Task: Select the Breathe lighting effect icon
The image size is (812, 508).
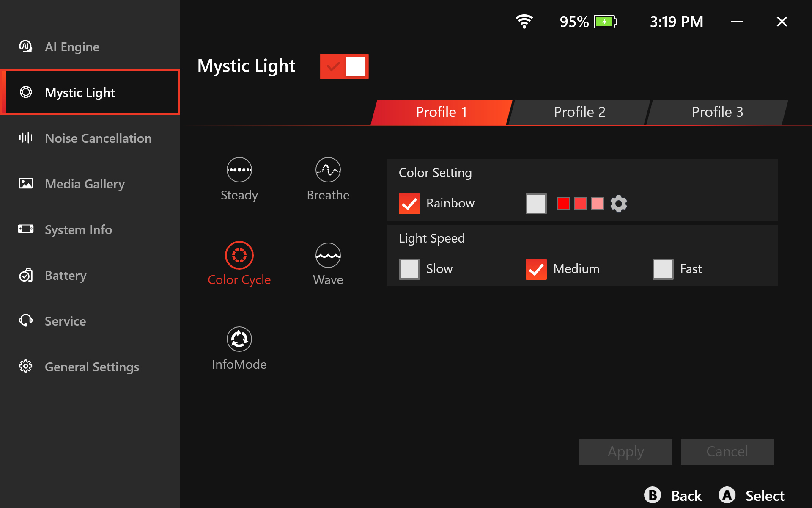Action: point(328,170)
